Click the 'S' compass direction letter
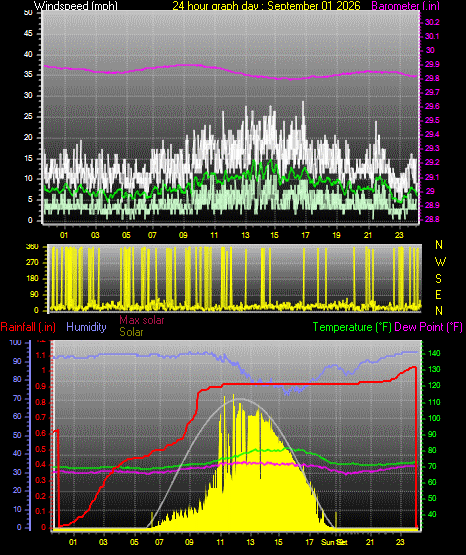 click(438, 279)
